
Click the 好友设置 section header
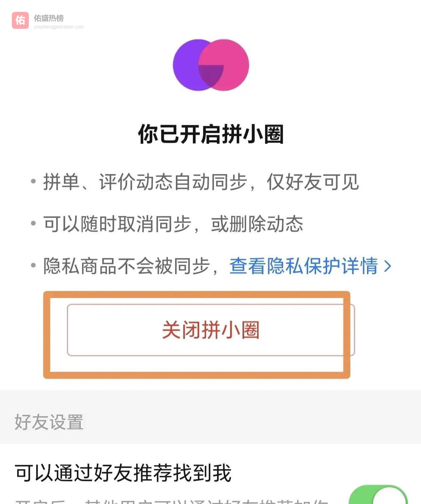coord(49,422)
